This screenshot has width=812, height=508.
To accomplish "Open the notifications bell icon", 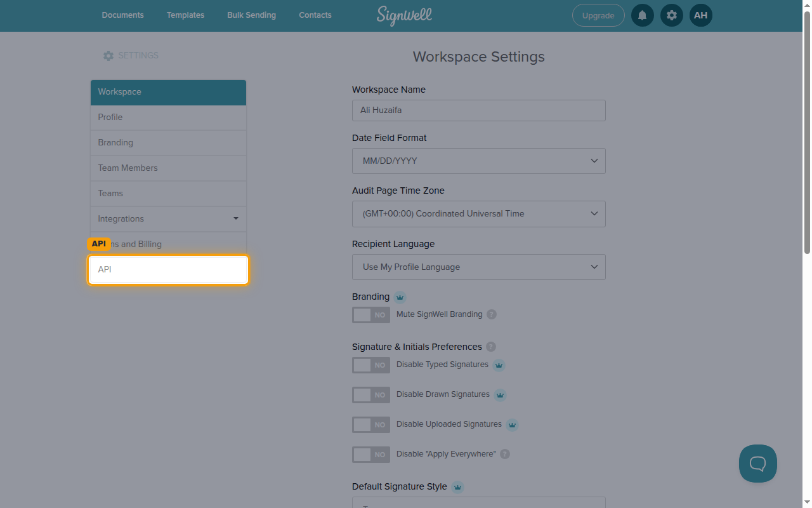I will click(x=642, y=15).
